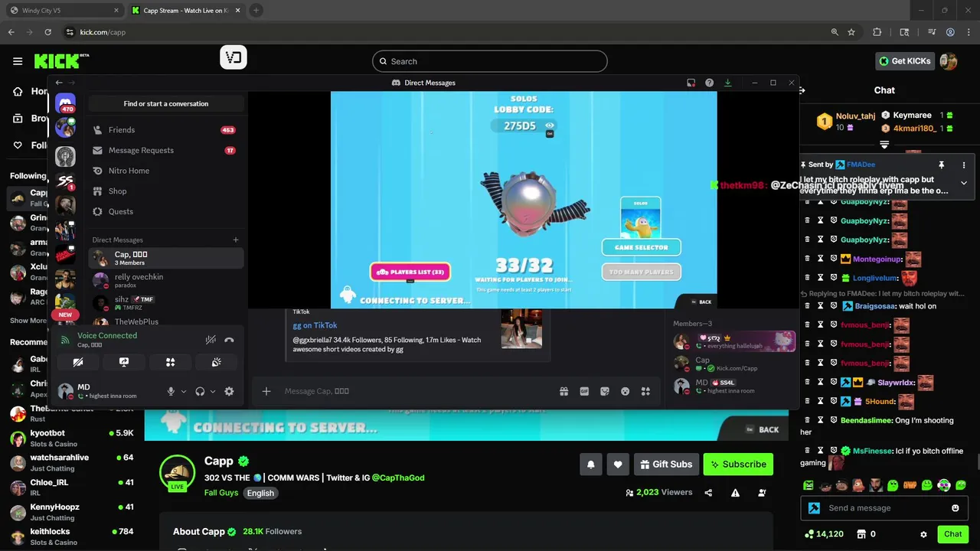Click the Kick search box

[x=490, y=61]
